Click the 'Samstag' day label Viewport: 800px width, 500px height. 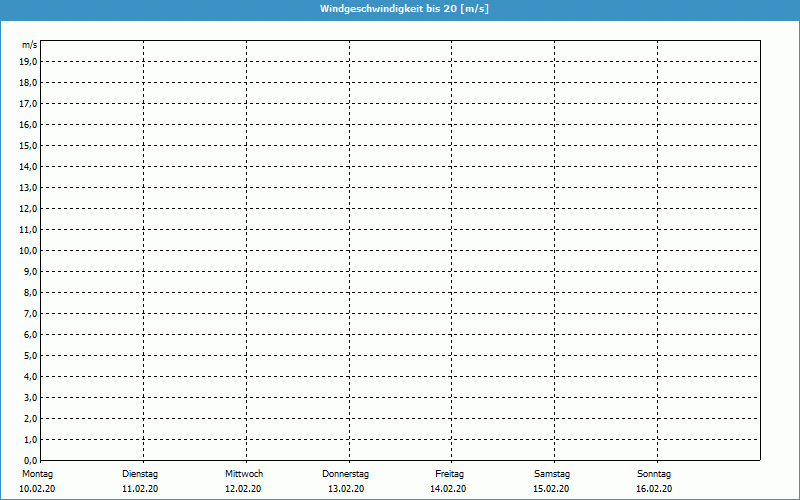[552, 474]
